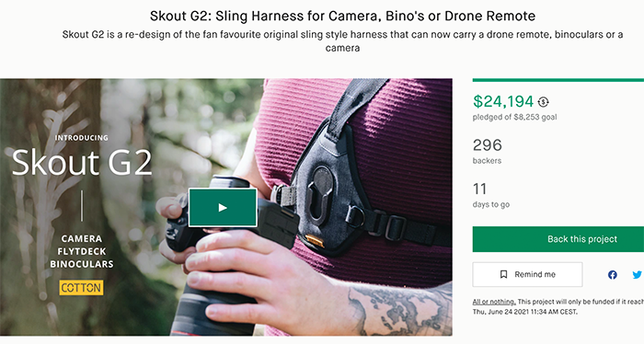Play the Skout G2 project video

tap(223, 207)
